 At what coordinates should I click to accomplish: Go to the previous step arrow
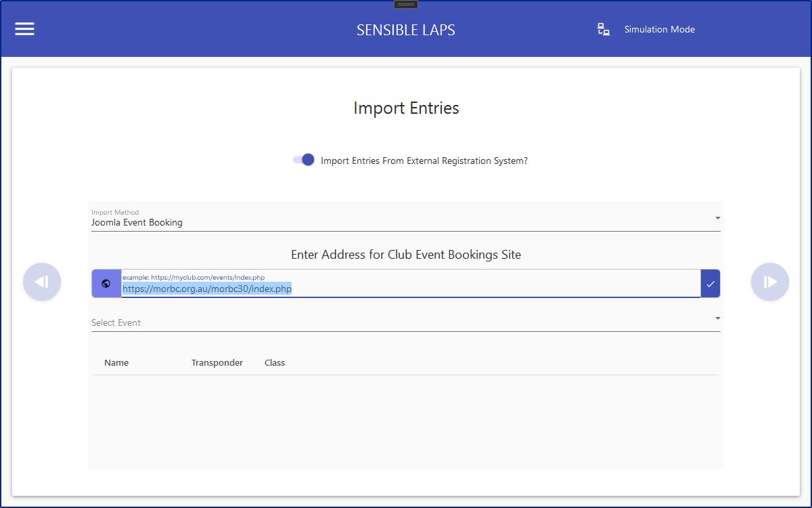(x=42, y=282)
